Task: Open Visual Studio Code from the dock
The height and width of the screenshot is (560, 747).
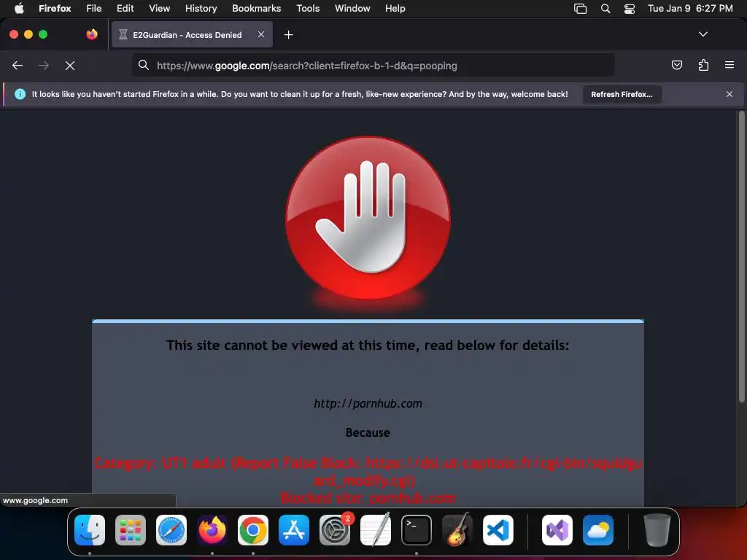Action: point(498,530)
